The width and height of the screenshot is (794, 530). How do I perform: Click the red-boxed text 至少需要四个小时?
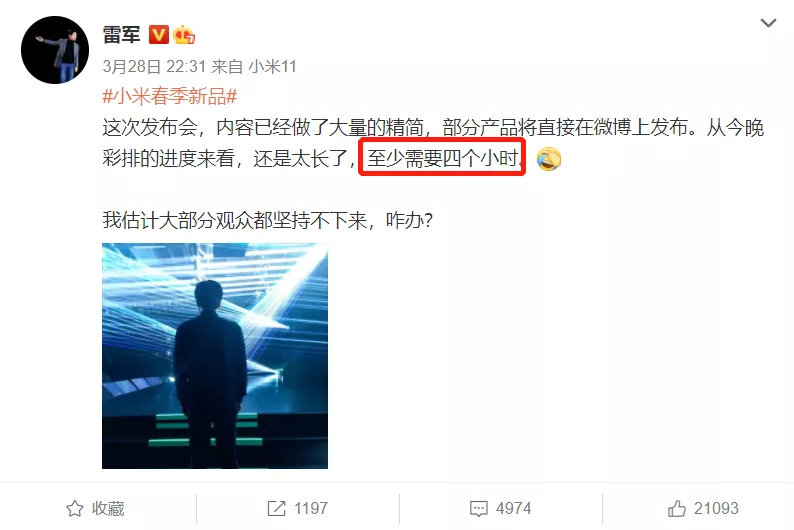(x=442, y=158)
